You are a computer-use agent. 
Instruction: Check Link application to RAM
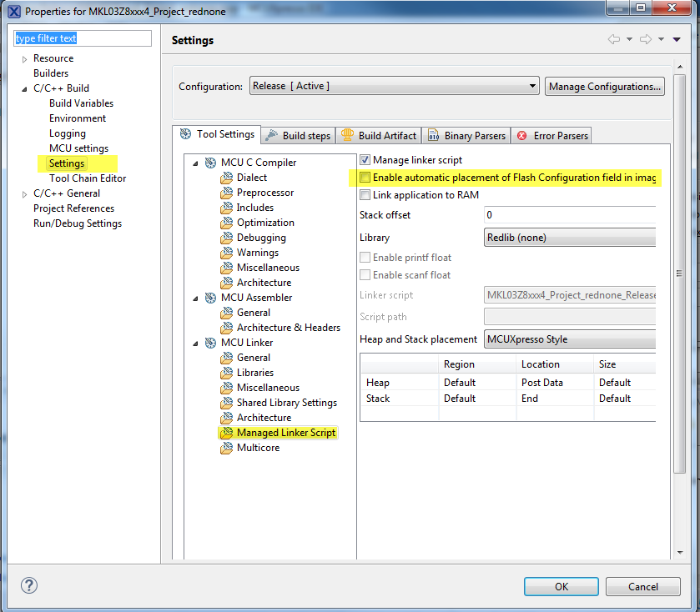365,195
